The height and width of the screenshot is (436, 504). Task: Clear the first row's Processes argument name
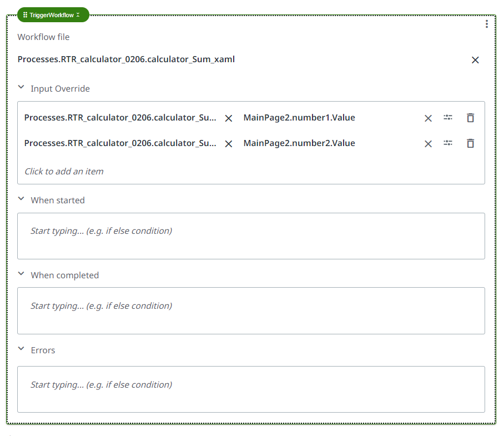coord(228,118)
